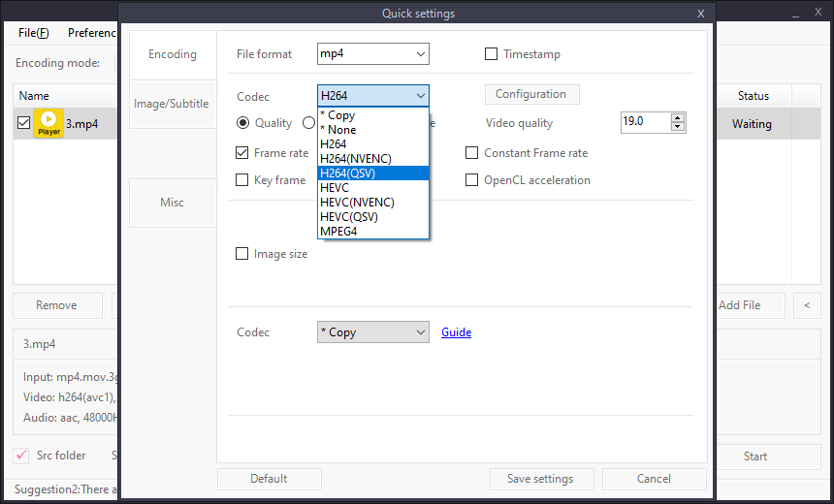This screenshot has height=504, width=834.
Task: Switch to the Image/Subtitle tab
Action: [x=172, y=104]
